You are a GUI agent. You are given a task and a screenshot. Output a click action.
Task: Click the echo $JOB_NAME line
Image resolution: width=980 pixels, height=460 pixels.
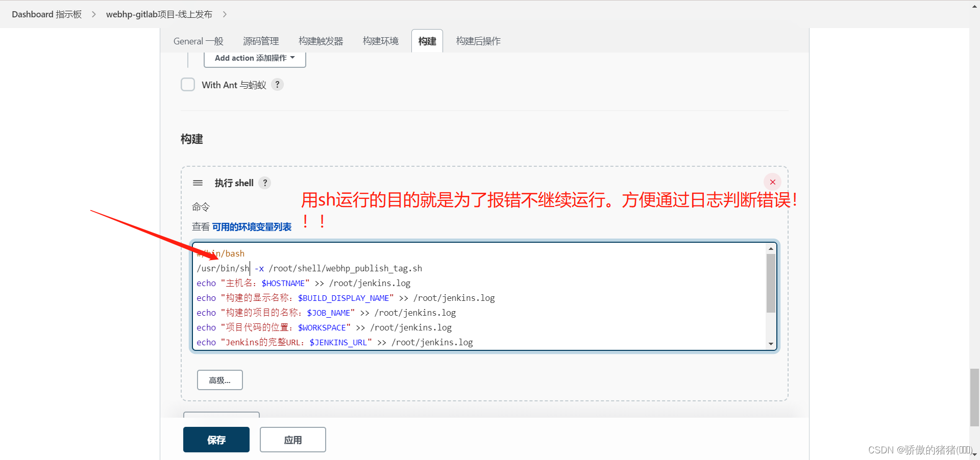(326, 313)
